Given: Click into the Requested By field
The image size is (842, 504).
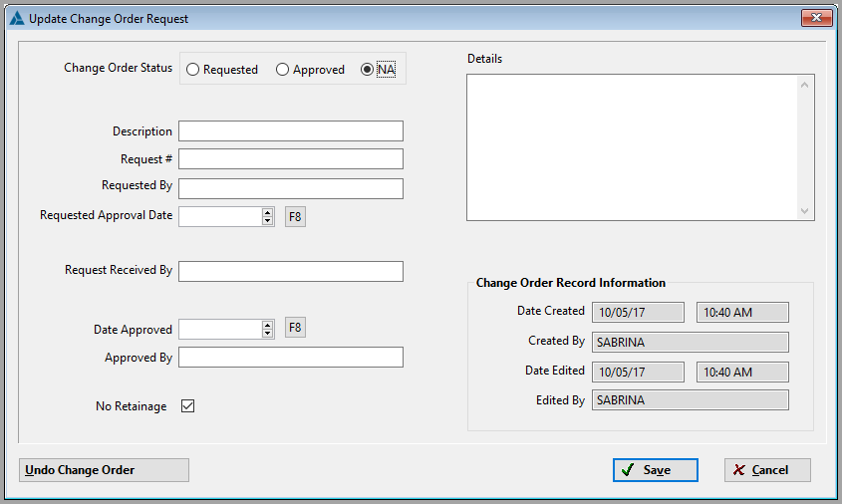Looking at the screenshot, I should click(x=291, y=189).
